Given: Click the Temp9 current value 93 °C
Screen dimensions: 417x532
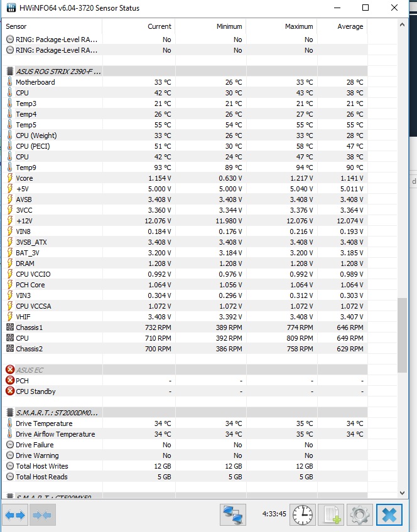Looking at the screenshot, I should [163, 168].
